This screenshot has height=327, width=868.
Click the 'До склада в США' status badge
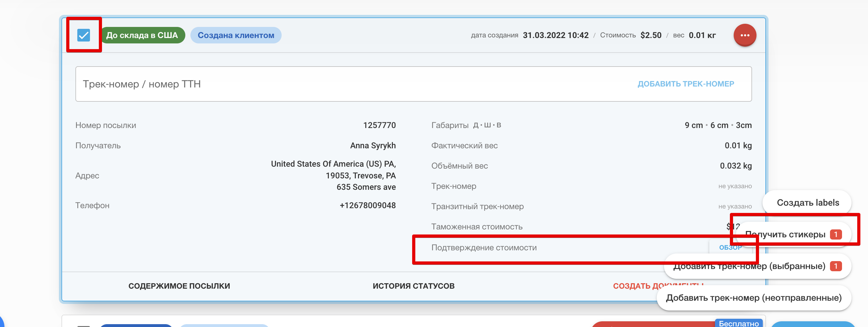pos(142,35)
